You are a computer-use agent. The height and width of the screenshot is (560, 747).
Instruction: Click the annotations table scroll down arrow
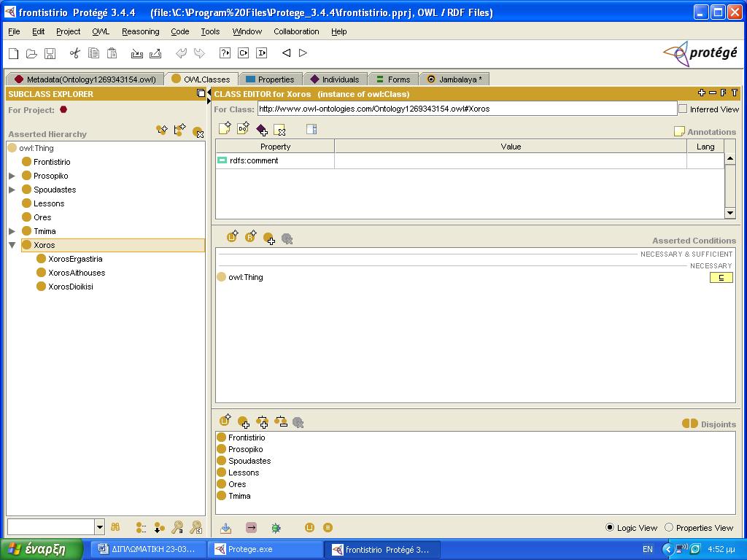point(729,213)
